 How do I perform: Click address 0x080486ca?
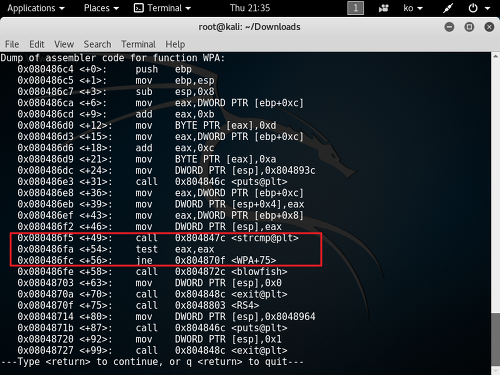pyautogui.click(x=45, y=103)
